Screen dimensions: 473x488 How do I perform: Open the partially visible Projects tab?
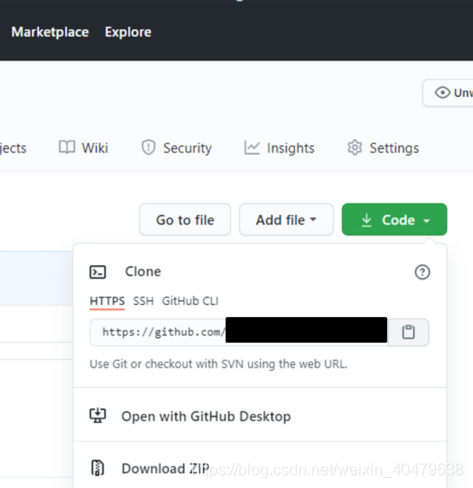pos(13,148)
